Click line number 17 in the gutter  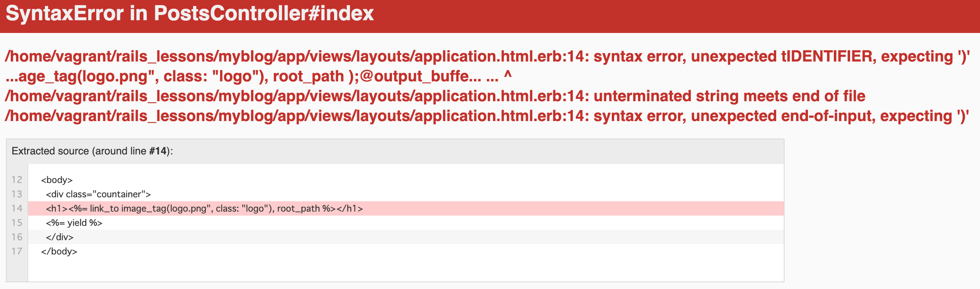17,251
